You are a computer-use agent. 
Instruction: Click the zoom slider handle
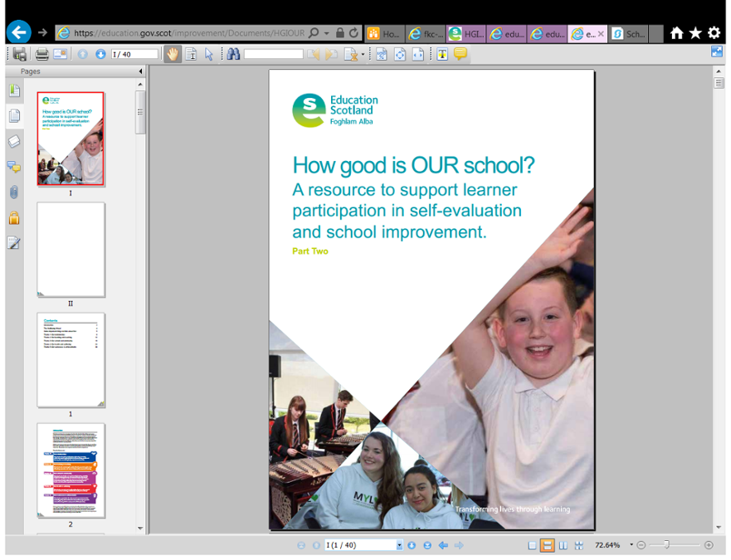tap(666, 544)
